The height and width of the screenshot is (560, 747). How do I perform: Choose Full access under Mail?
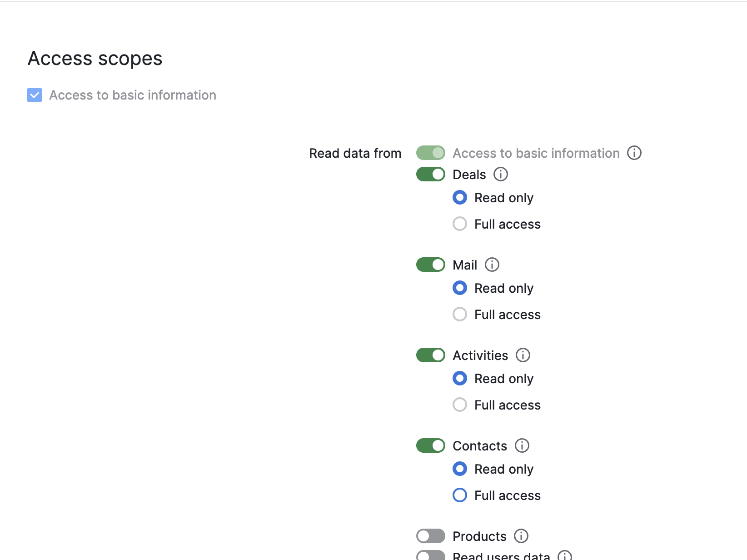point(460,314)
